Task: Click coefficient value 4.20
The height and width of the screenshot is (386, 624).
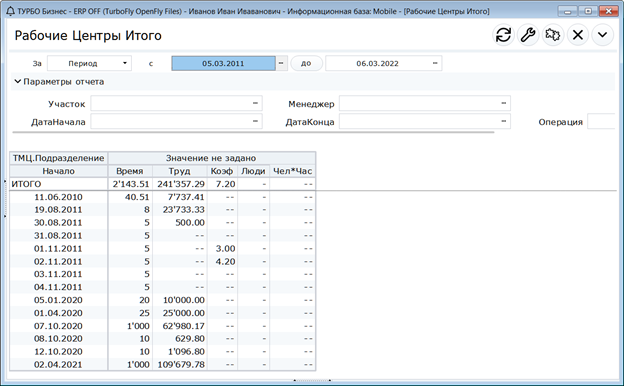Action: click(225, 261)
